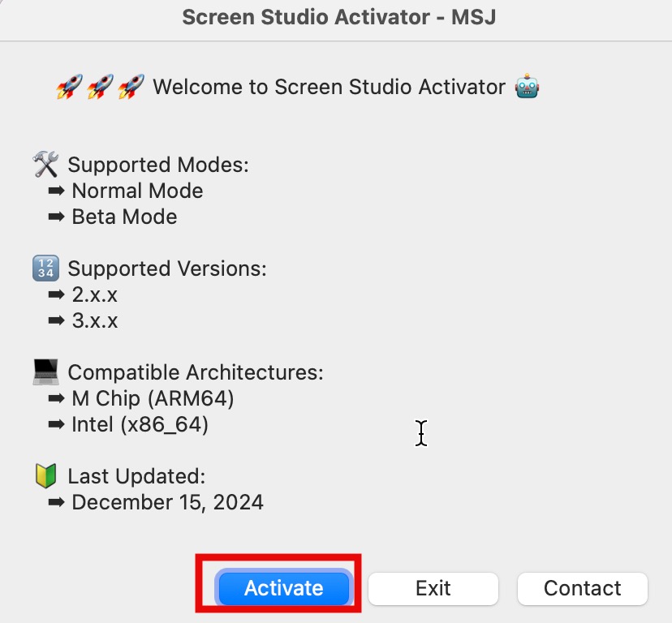Click the Supported Versions heading
This screenshot has height=623, width=672.
[166, 269]
